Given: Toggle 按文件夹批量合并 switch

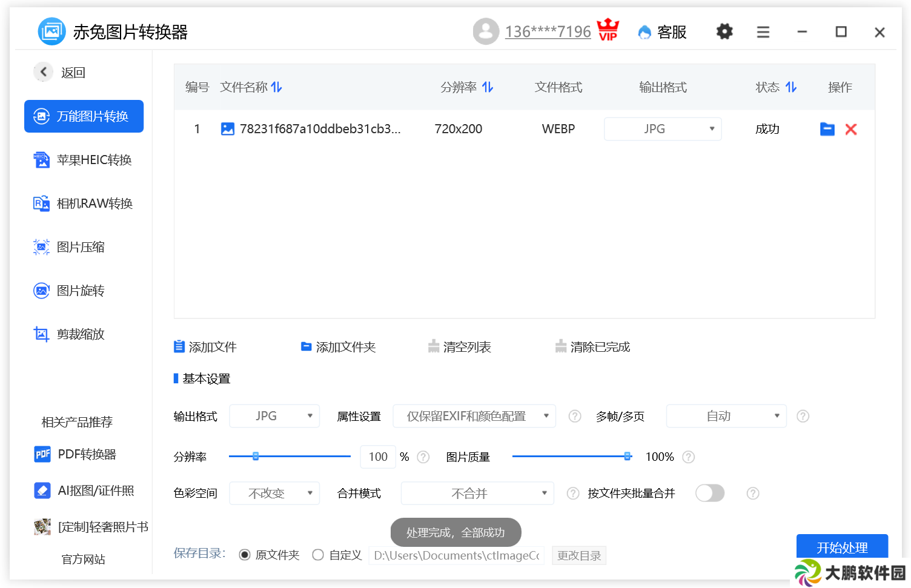Looking at the screenshot, I should pyautogui.click(x=710, y=493).
